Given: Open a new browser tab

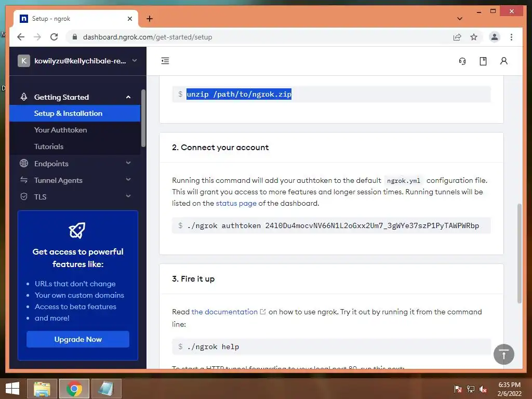Looking at the screenshot, I should point(149,19).
